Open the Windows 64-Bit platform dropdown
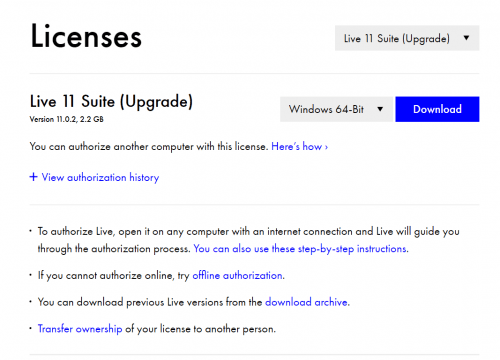 tap(337, 109)
